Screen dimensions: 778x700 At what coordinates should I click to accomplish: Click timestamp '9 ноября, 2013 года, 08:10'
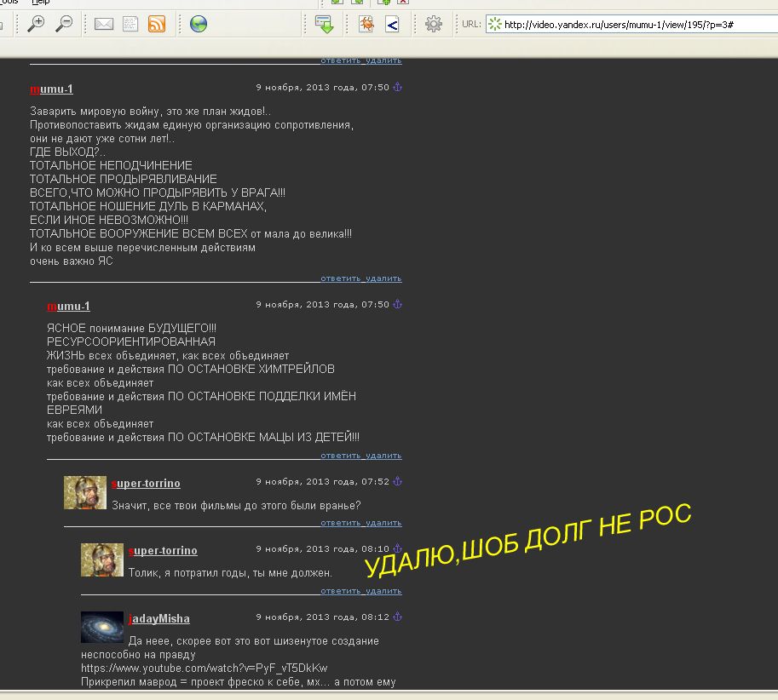(x=322, y=548)
